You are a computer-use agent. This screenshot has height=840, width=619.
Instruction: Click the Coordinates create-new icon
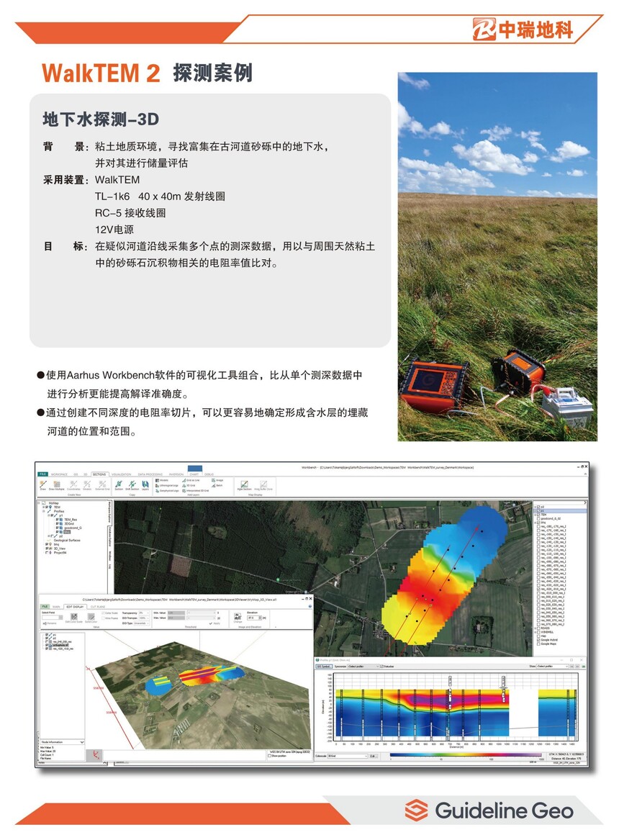point(74,485)
